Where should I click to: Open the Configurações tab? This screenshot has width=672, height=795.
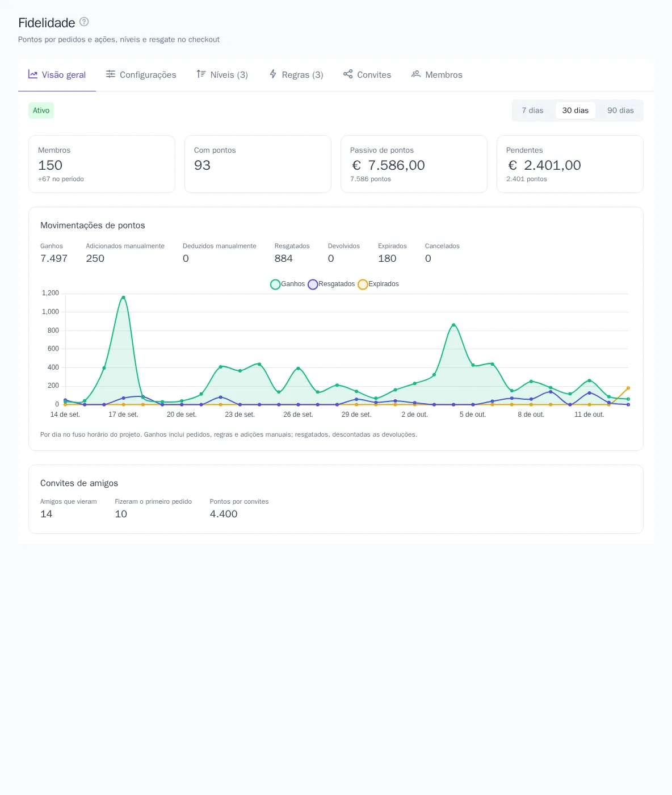(141, 74)
